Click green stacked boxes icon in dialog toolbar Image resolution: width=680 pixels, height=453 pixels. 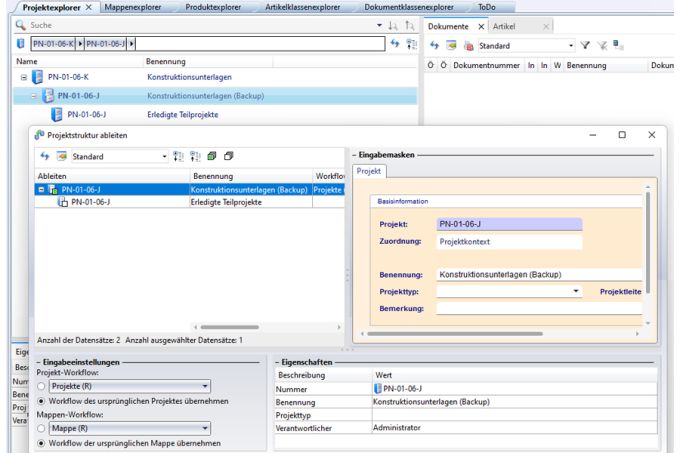click(x=212, y=156)
